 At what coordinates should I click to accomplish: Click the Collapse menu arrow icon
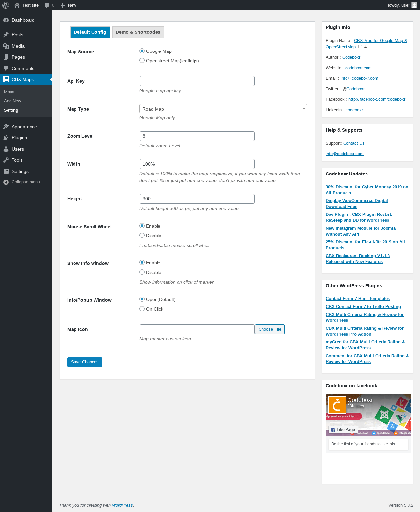coord(6,182)
